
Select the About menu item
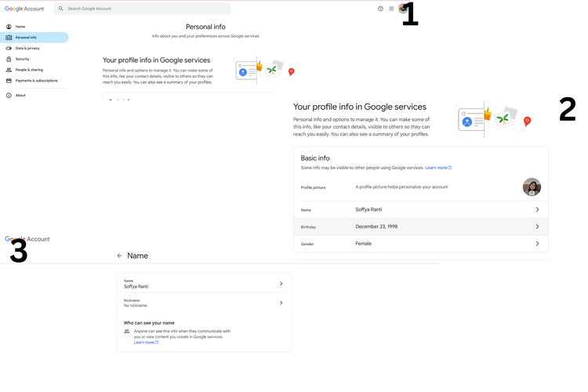[20, 96]
